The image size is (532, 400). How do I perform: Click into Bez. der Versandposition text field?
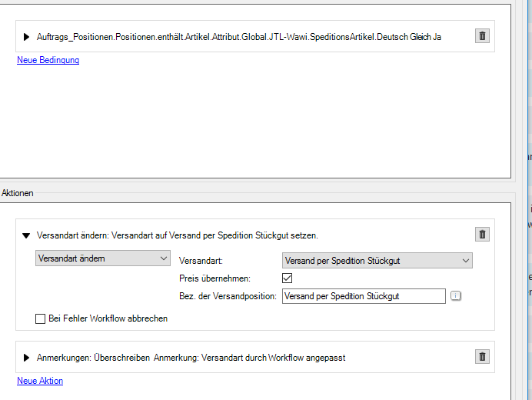363,296
